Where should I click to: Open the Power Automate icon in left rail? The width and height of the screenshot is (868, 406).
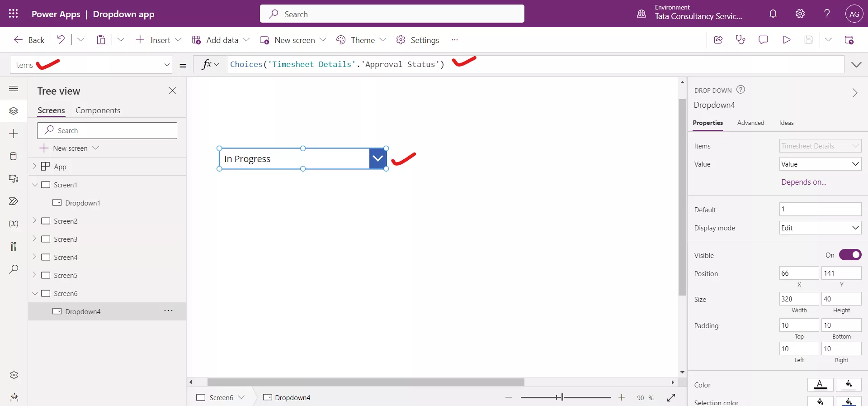[14, 201]
